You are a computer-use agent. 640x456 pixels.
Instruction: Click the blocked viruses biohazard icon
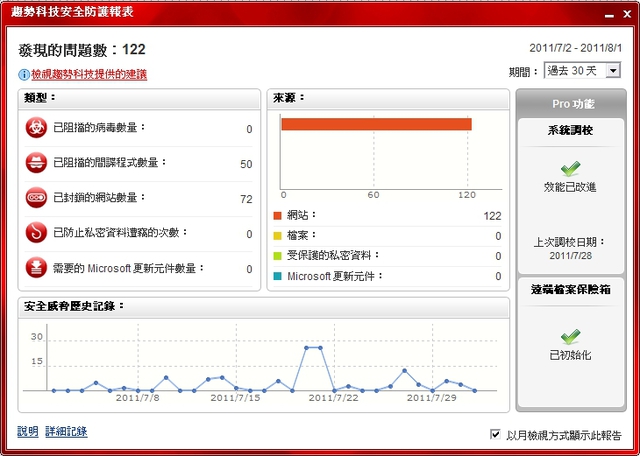[37, 128]
